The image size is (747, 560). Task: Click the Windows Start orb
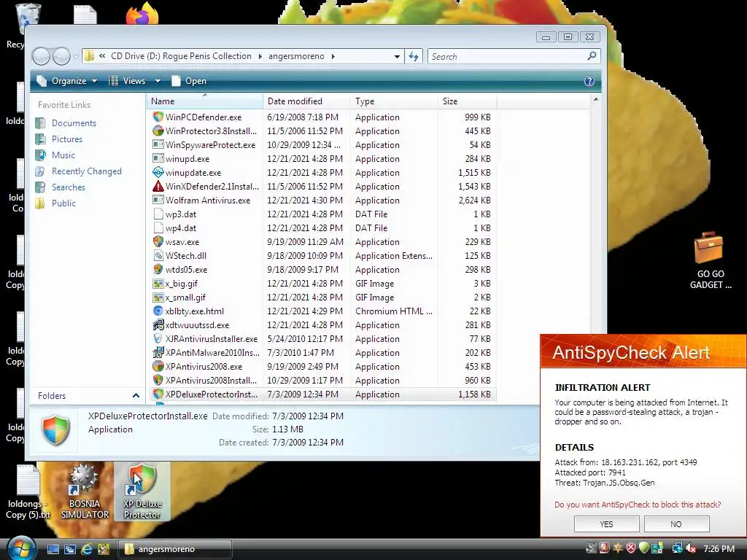(21, 548)
